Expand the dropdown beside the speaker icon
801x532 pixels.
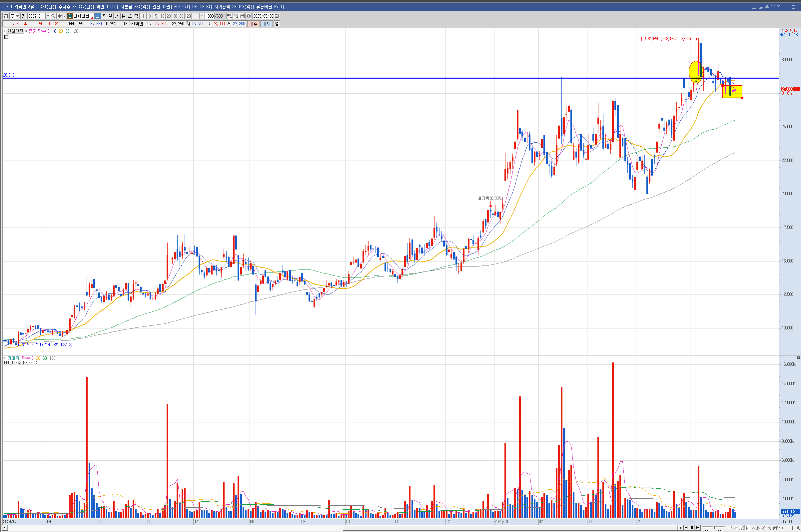pyautogui.click(x=64, y=16)
